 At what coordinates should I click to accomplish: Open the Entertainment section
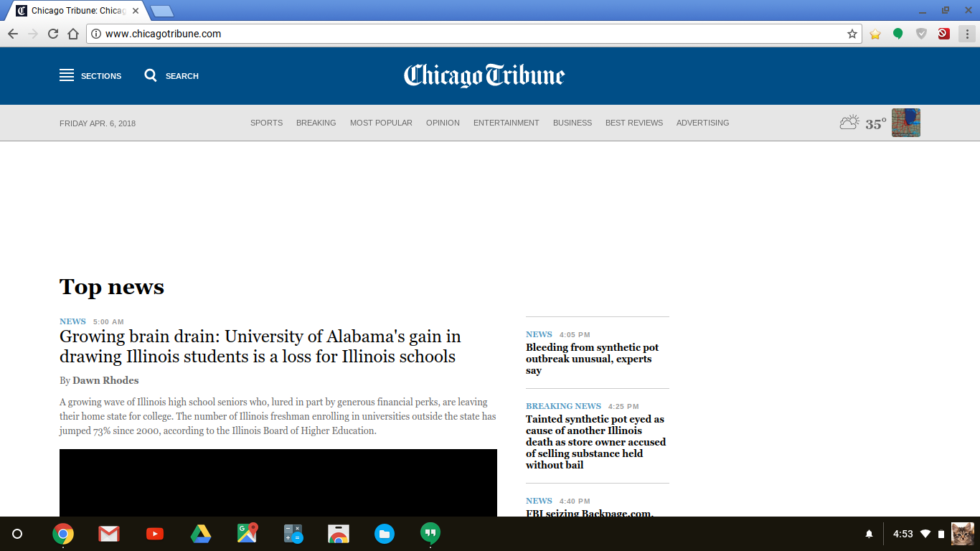pyautogui.click(x=507, y=123)
